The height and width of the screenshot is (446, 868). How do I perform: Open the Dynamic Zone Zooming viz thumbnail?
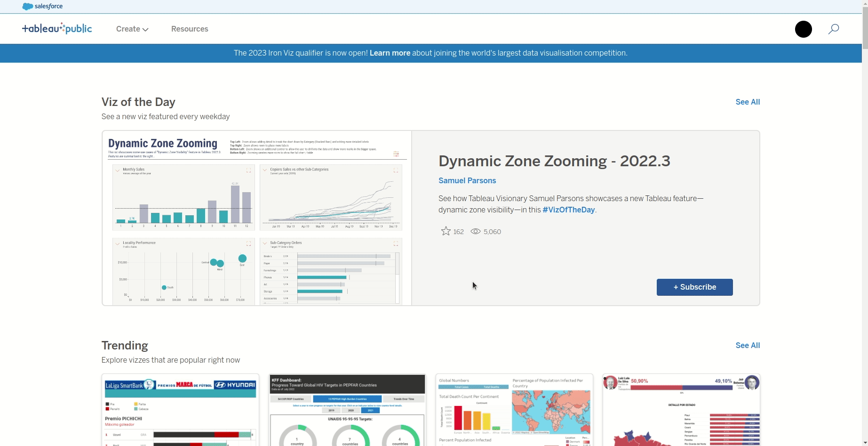pos(257,218)
